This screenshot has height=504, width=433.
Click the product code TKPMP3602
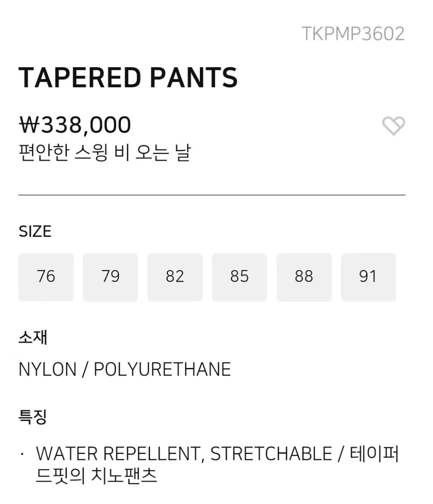pyautogui.click(x=353, y=34)
